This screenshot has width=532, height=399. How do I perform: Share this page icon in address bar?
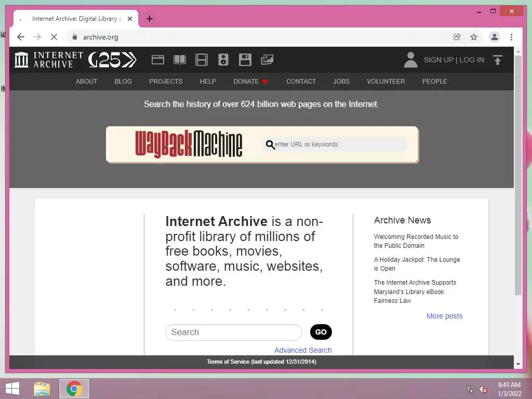457,37
